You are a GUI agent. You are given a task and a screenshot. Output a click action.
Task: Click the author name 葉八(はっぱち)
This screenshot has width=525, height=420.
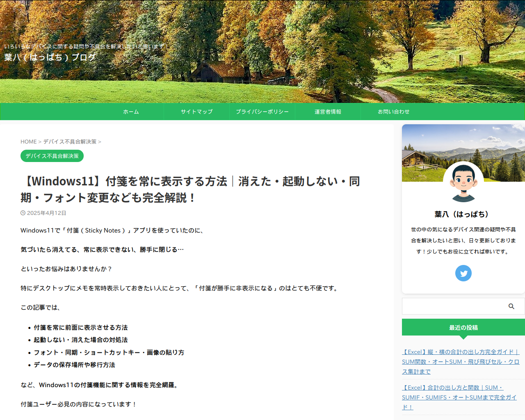(x=463, y=214)
